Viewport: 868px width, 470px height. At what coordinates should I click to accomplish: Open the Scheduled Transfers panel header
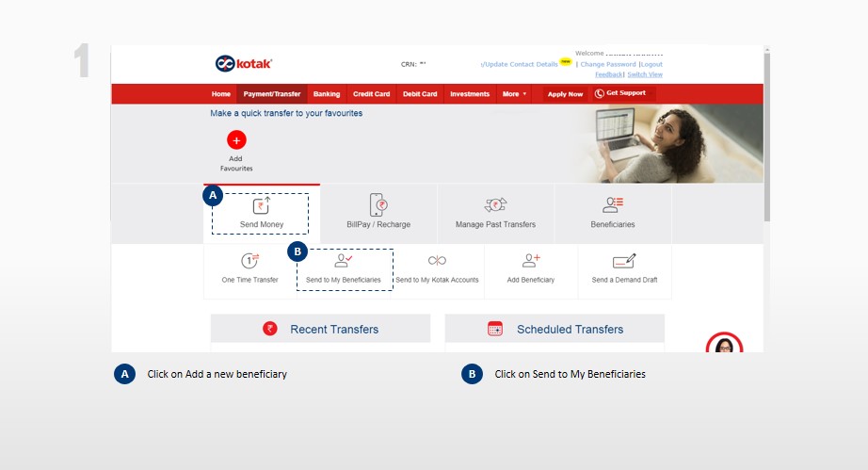[555, 329]
